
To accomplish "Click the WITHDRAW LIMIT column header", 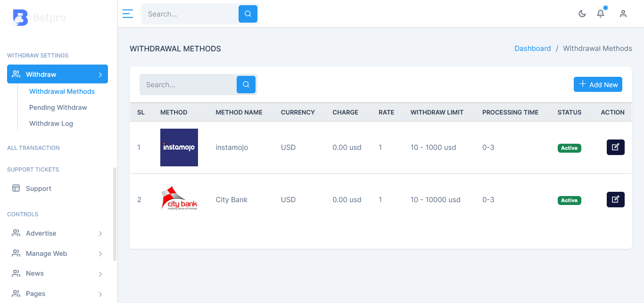I will click(x=437, y=112).
